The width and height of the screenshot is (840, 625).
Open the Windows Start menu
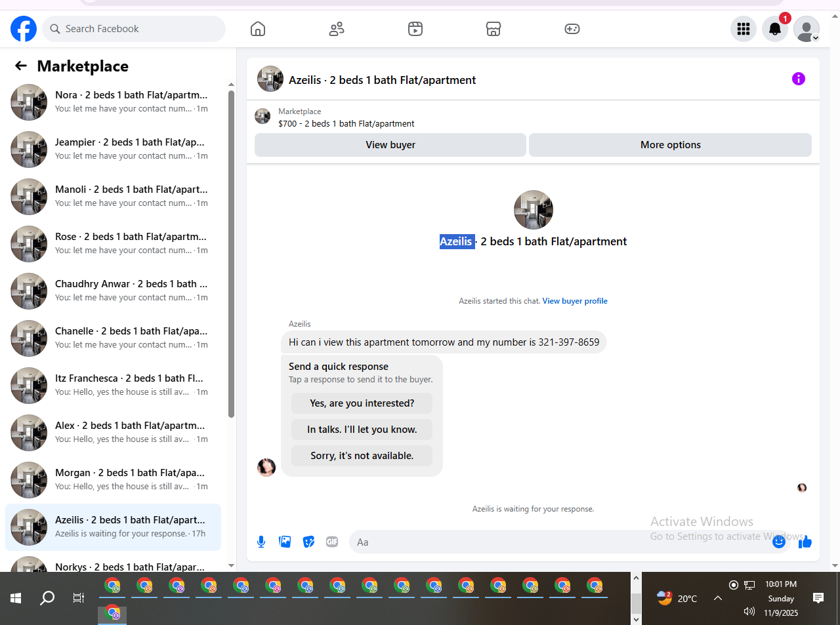(x=16, y=598)
